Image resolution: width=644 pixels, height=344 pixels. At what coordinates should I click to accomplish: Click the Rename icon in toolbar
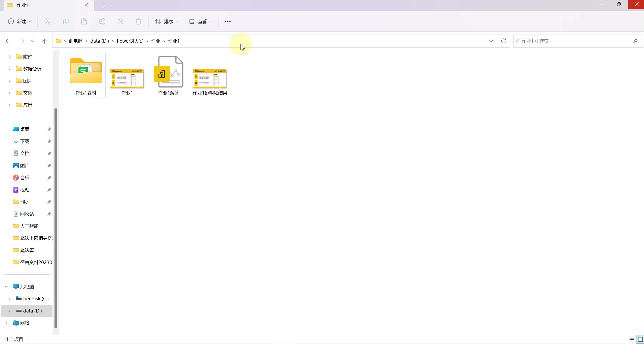click(x=102, y=21)
